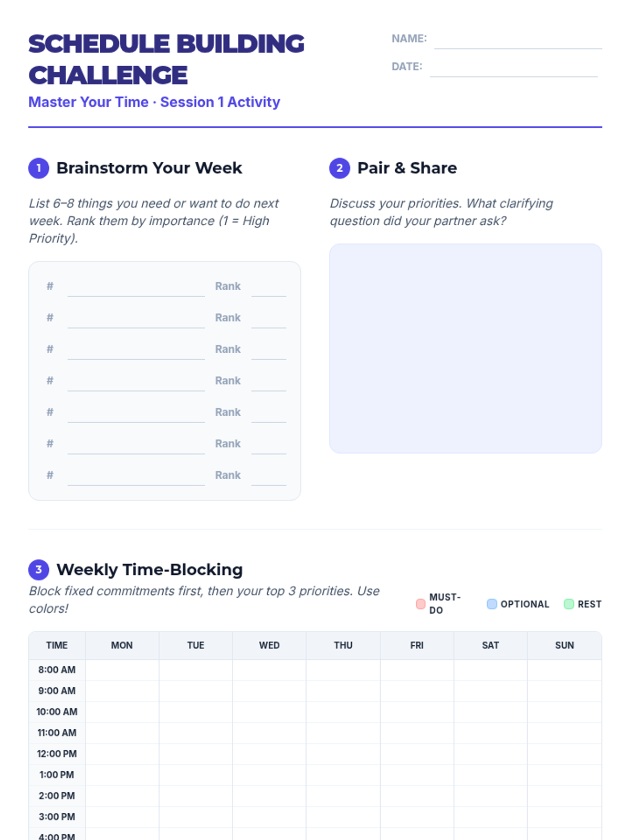The image size is (630, 840).
Task: Select the MON column header
Action: 122,645
